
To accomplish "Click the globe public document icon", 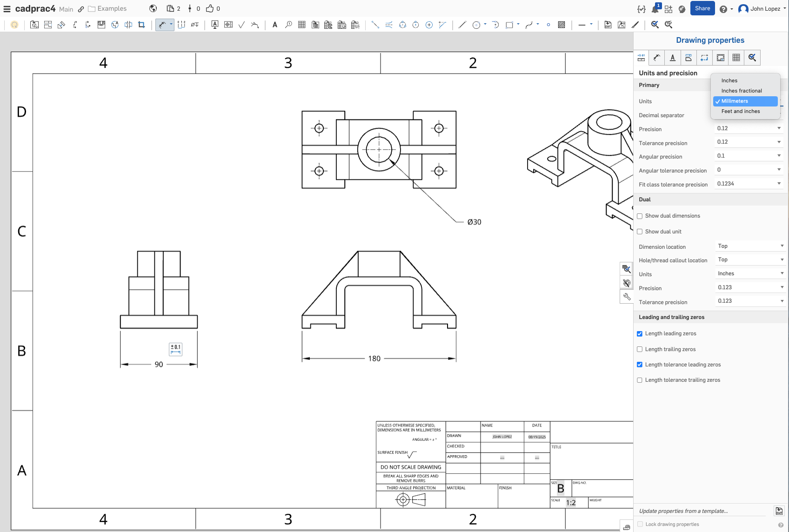I will pos(153,8).
